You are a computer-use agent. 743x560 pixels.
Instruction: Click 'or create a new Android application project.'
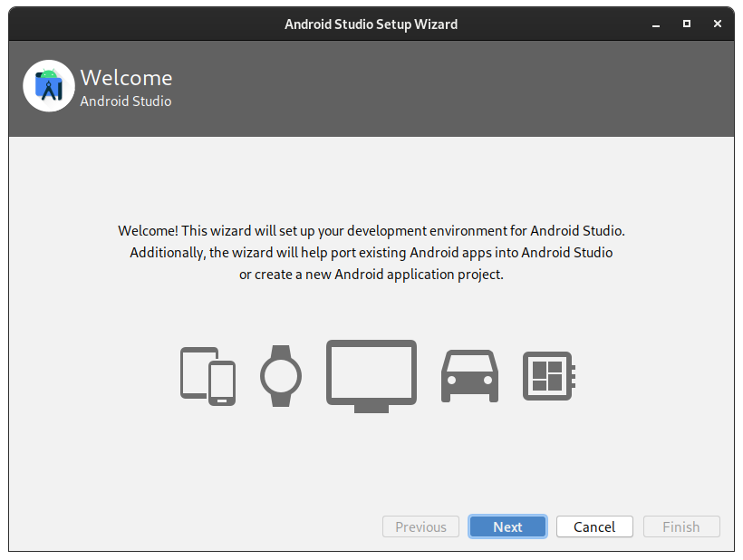pyautogui.click(x=371, y=275)
